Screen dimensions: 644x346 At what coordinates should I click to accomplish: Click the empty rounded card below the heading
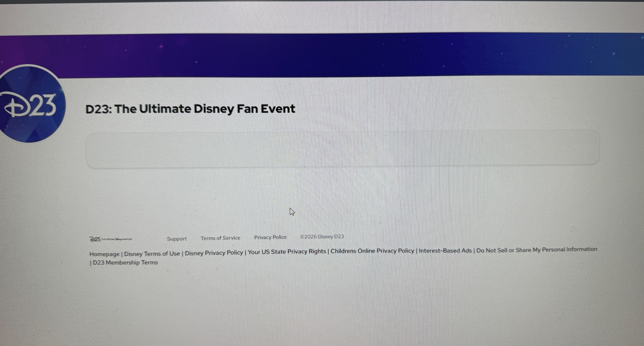[342, 149]
